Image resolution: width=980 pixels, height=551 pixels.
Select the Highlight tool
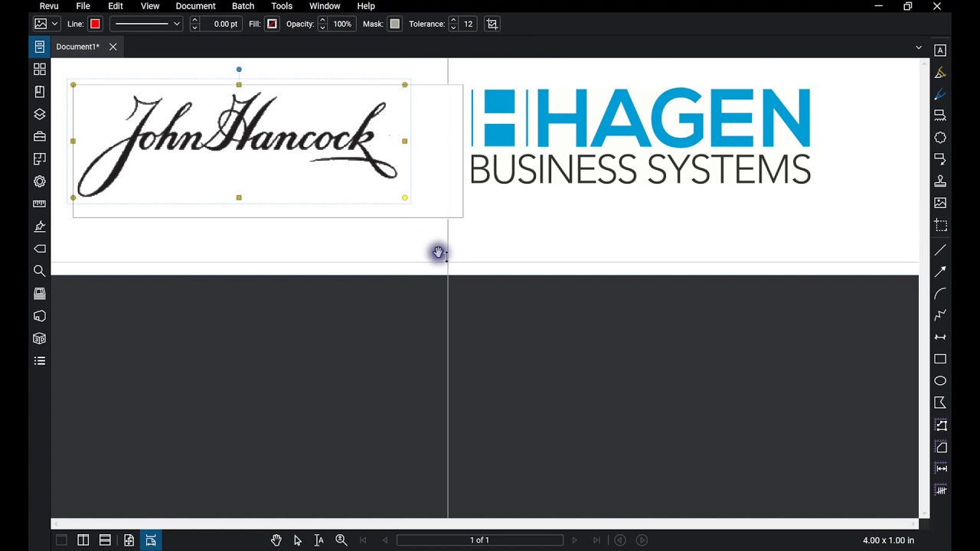click(x=940, y=73)
